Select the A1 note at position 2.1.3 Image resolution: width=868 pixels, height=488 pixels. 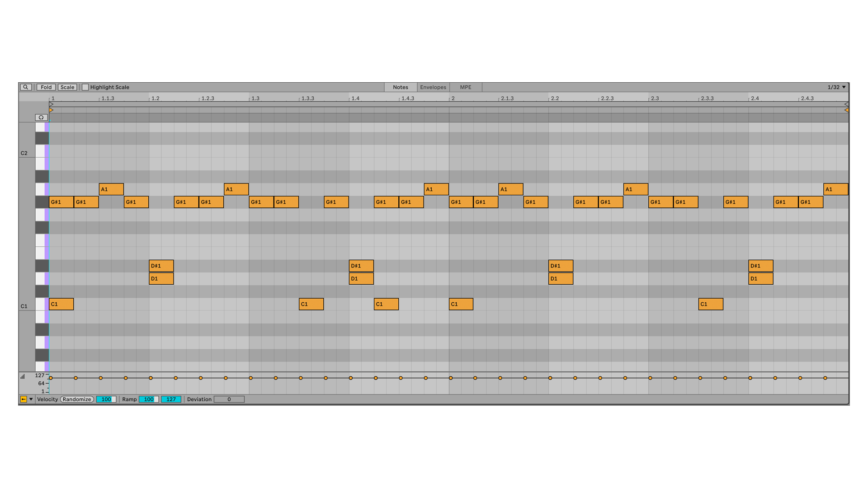pyautogui.click(x=511, y=189)
